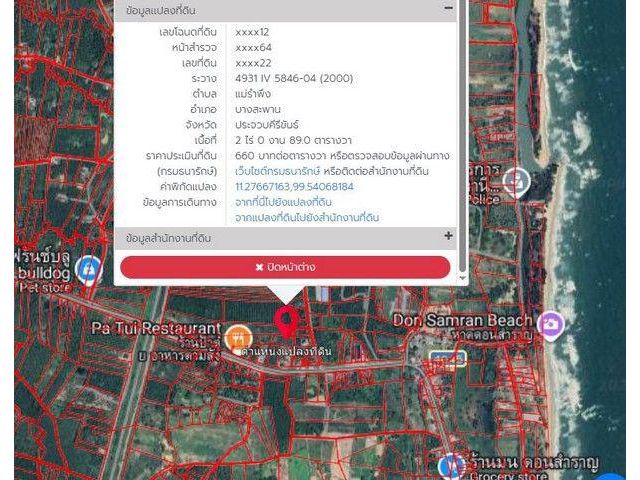
Task: Select the ร้านมน ดอนสำราญ grocery store icon
Action: (x=452, y=467)
